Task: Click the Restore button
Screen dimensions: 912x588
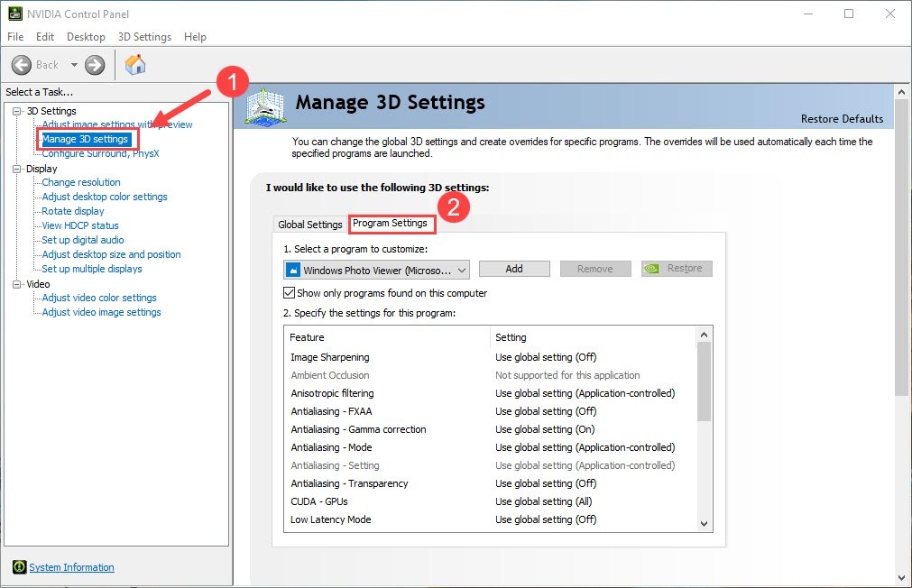Action: coord(677,268)
